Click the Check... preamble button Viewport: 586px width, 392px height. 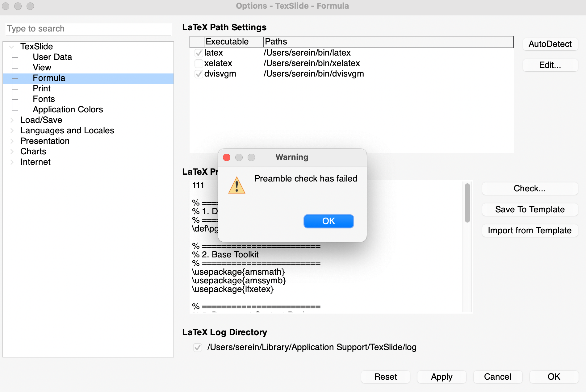[x=530, y=189]
